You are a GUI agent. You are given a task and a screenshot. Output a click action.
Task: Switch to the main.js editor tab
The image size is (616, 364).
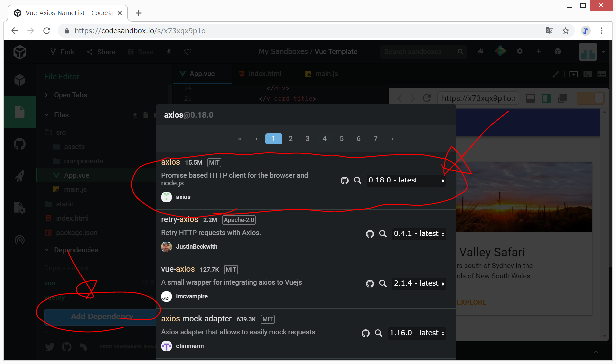[326, 74]
